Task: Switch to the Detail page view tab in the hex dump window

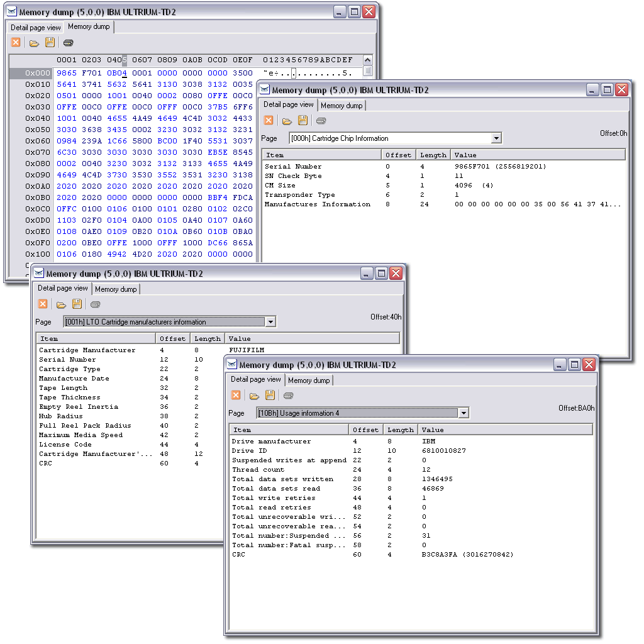Action: pyautogui.click(x=36, y=28)
